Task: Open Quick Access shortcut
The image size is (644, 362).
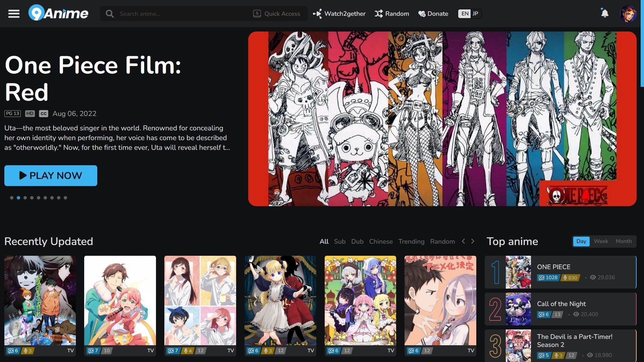Action: click(x=277, y=14)
